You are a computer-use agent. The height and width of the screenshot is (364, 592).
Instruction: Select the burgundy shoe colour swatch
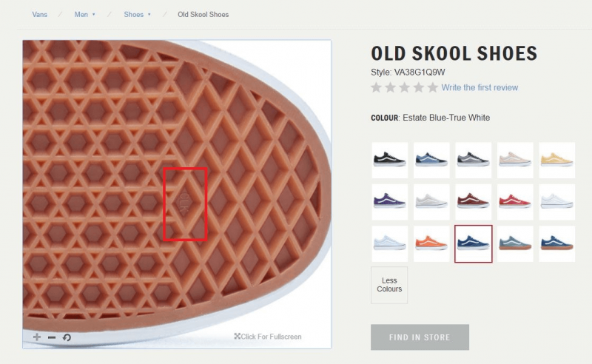click(473, 201)
